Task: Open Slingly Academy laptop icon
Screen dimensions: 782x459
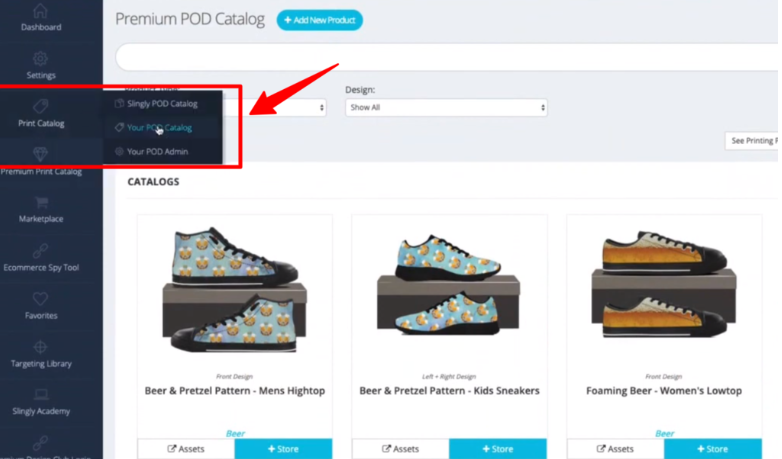Action: coord(41,395)
